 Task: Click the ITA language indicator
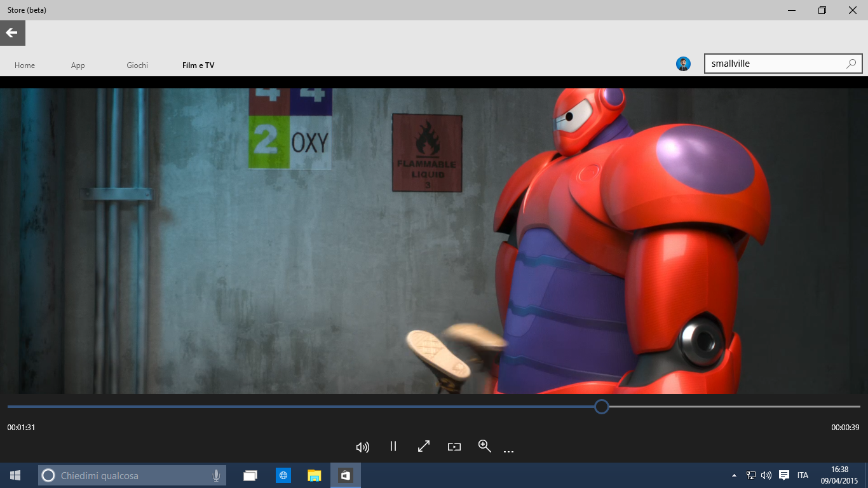[803, 475]
